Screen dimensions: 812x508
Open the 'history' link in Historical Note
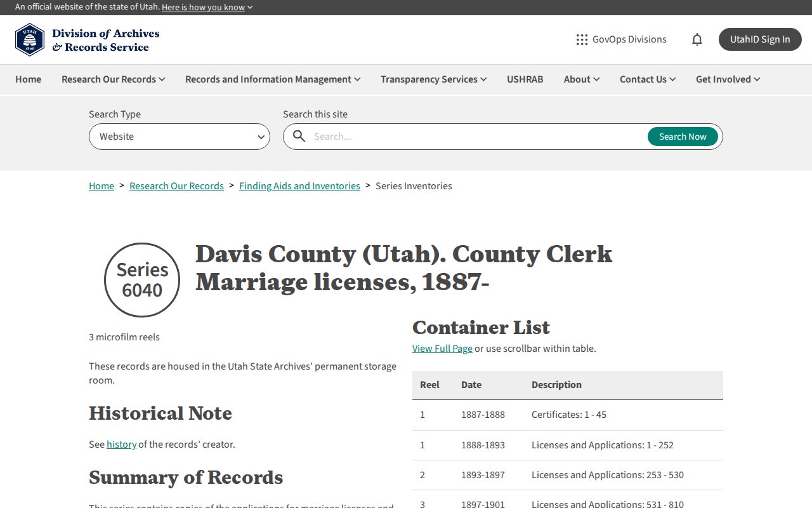pos(121,444)
